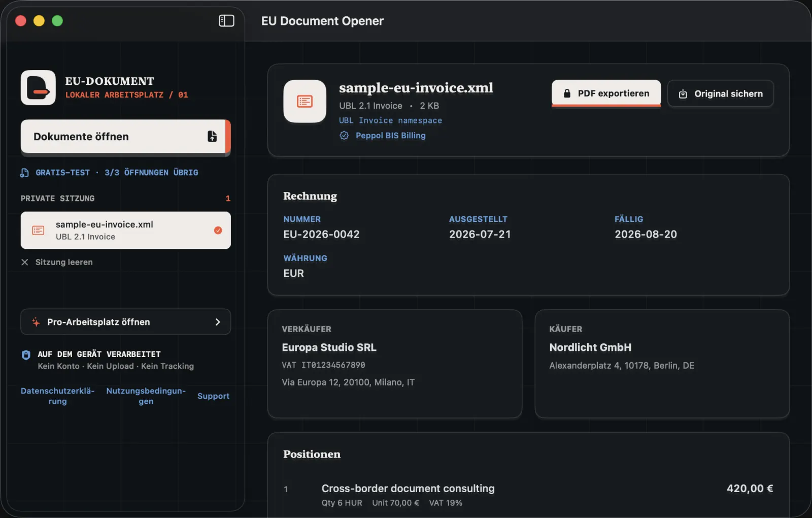Click the UBL Invoice namespace text
Image resolution: width=812 pixels, height=518 pixels.
click(x=391, y=120)
